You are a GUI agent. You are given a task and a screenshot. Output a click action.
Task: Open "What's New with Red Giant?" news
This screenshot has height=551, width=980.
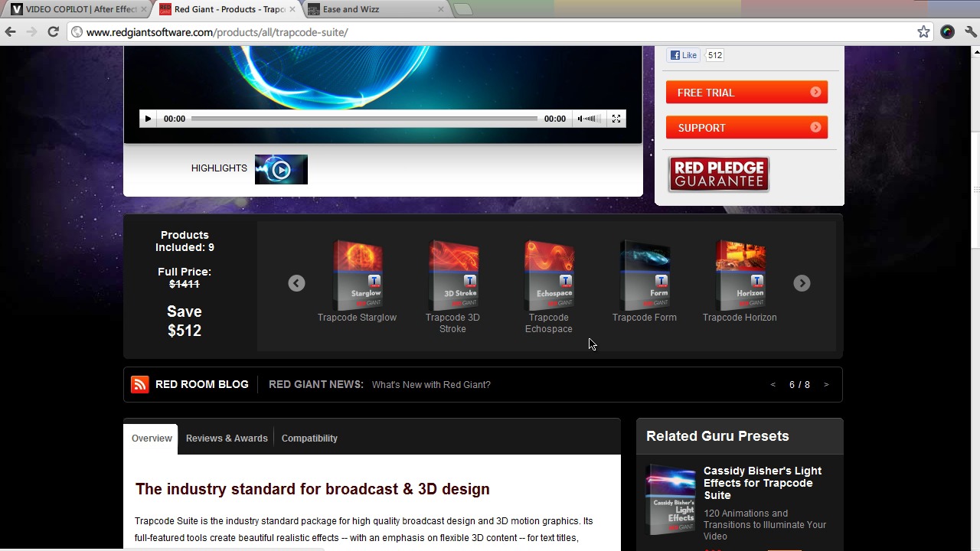pyautogui.click(x=431, y=385)
